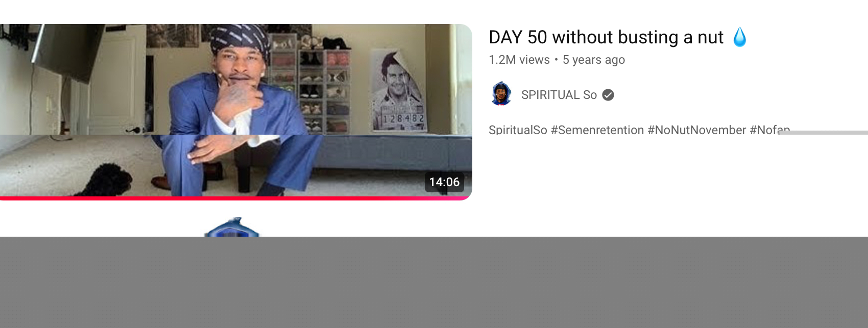Click the mugshot poster in the thumbnail
Image resolution: width=868 pixels, height=328 pixels.
tap(398, 91)
